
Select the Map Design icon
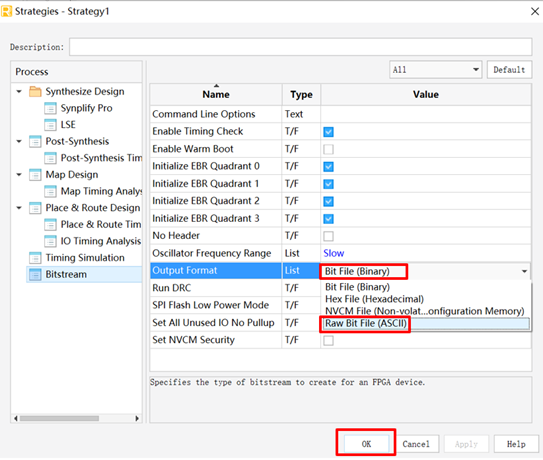(35, 175)
